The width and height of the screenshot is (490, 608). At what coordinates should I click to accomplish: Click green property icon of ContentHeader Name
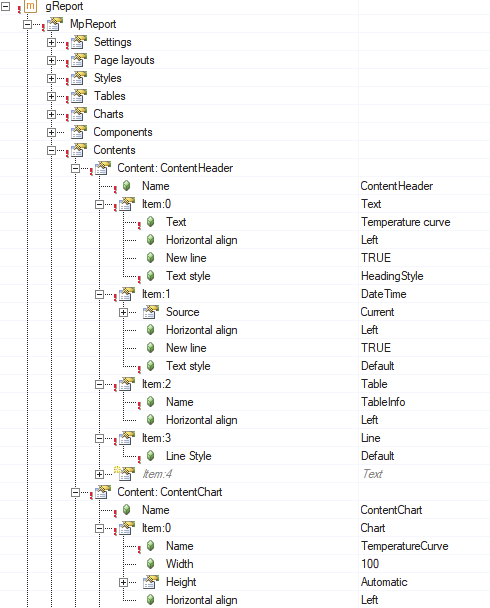point(126,186)
